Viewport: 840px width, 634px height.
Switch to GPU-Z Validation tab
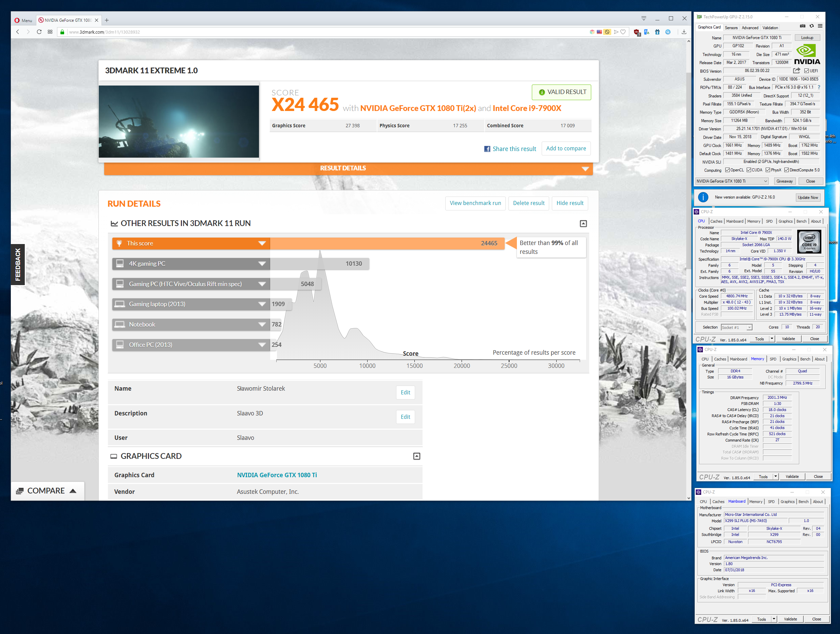pos(770,28)
